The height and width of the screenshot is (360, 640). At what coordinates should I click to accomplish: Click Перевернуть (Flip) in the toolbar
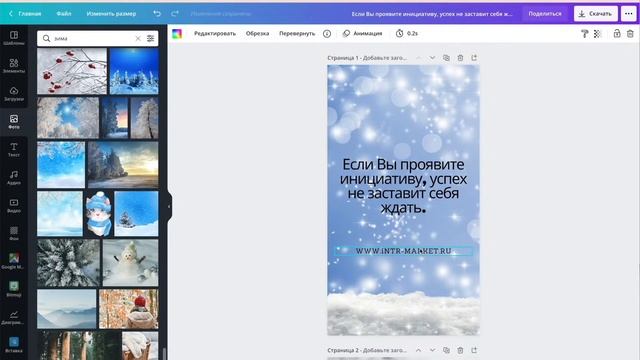pyautogui.click(x=297, y=33)
